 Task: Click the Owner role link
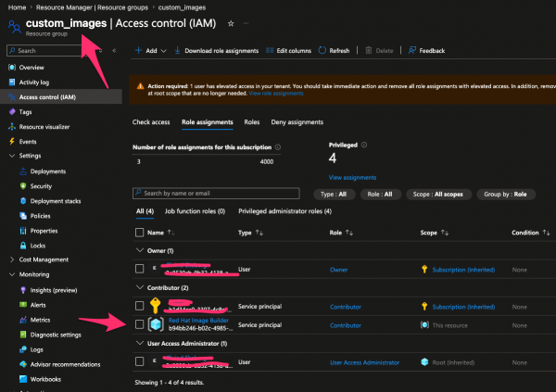pos(338,270)
